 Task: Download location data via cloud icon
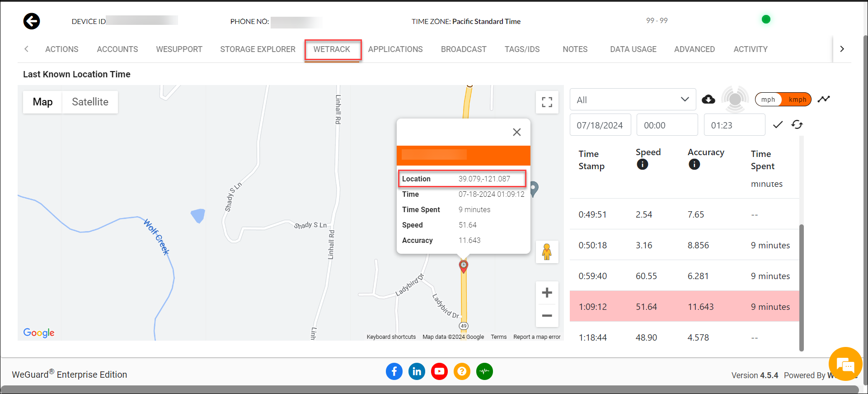[708, 99]
